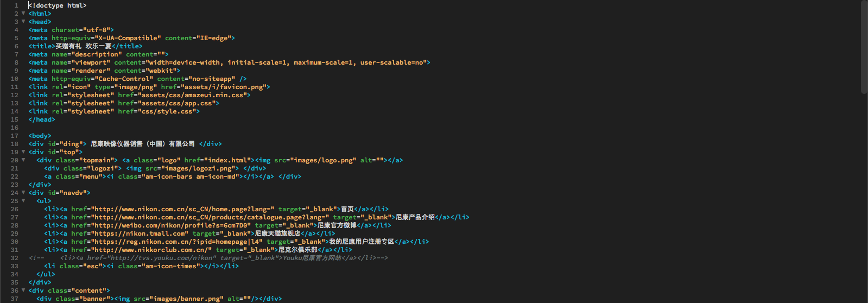This screenshot has height=303, width=868.
Task: Click "images/banner.png" src value
Action: pos(186,299)
